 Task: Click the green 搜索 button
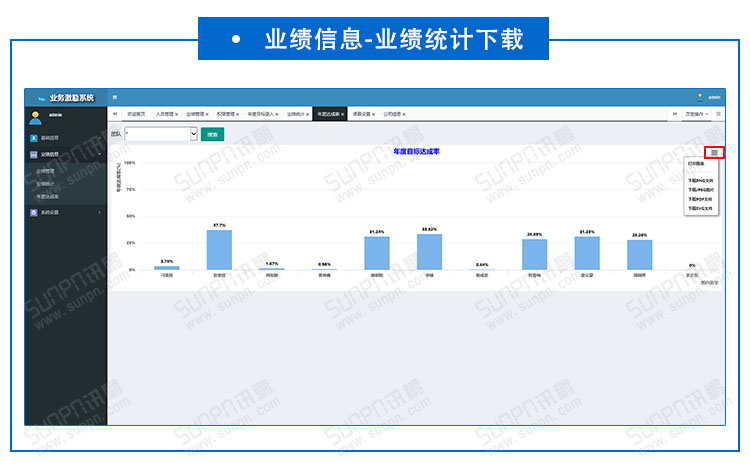tap(212, 133)
